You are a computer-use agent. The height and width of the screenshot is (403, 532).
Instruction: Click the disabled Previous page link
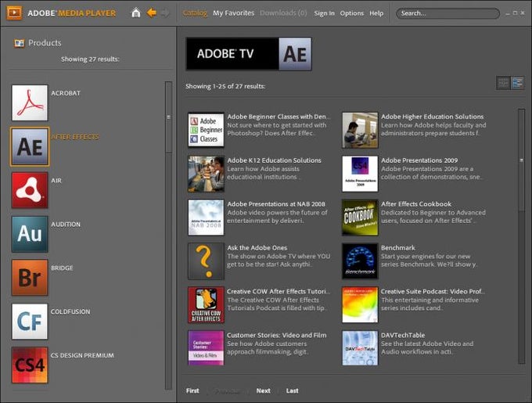(228, 391)
